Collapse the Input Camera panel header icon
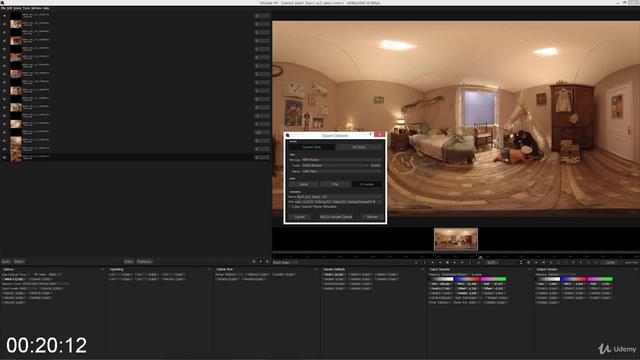The width and height of the screenshot is (640, 360). [x=530, y=269]
